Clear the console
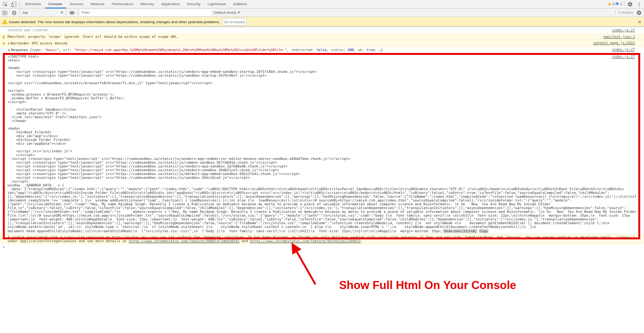The width and height of the screenshot is (644, 333). (x=14, y=13)
